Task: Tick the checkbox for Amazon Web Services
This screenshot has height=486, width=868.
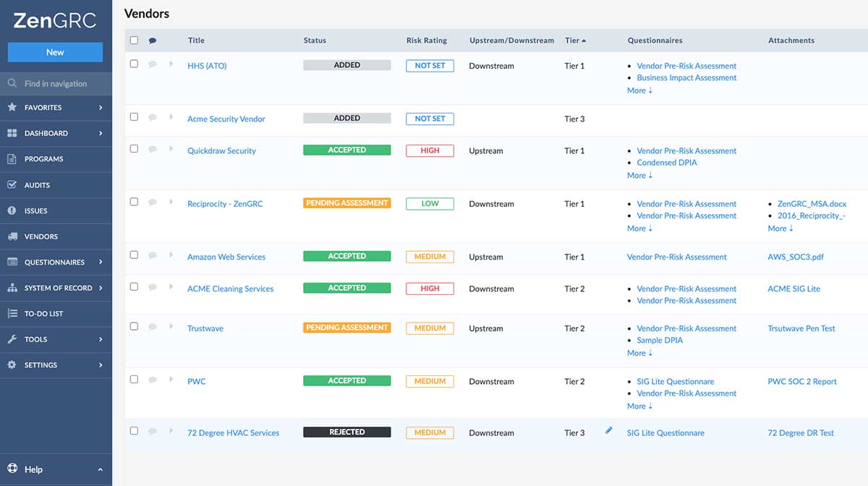Action: 134,255
